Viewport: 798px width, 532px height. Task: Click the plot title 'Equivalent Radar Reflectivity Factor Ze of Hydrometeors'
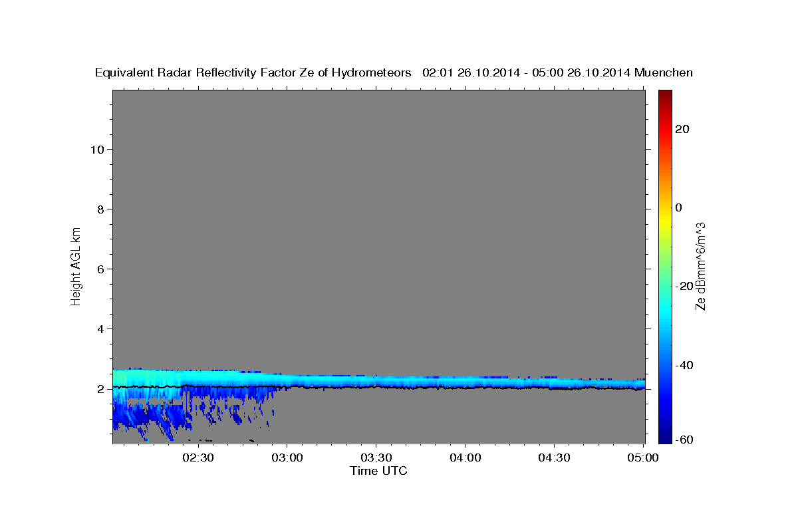click(x=253, y=73)
